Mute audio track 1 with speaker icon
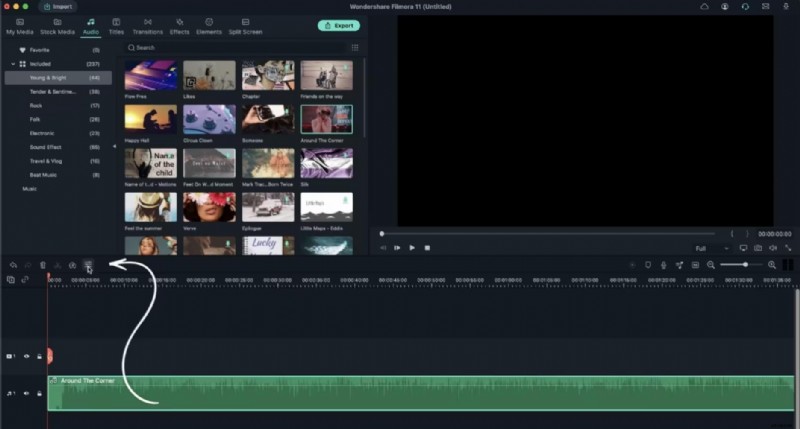 27,393
